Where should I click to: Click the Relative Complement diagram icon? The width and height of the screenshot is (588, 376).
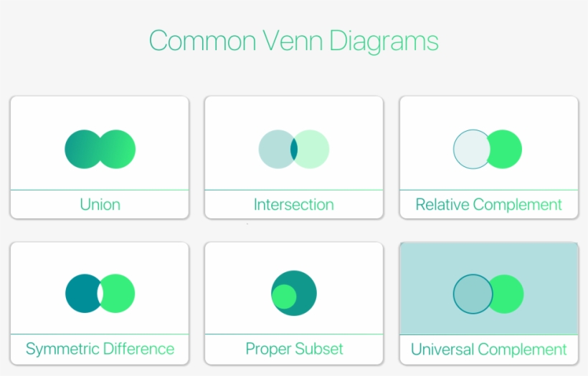[488, 150]
